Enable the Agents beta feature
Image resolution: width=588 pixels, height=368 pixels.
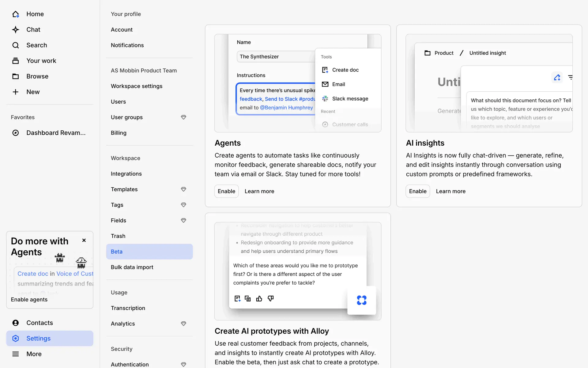[x=226, y=191]
